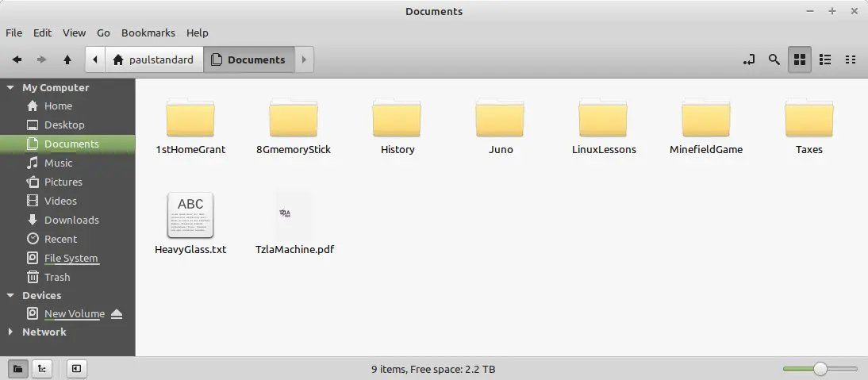Click the HeavyGlass.txt file name

pyautogui.click(x=190, y=249)
